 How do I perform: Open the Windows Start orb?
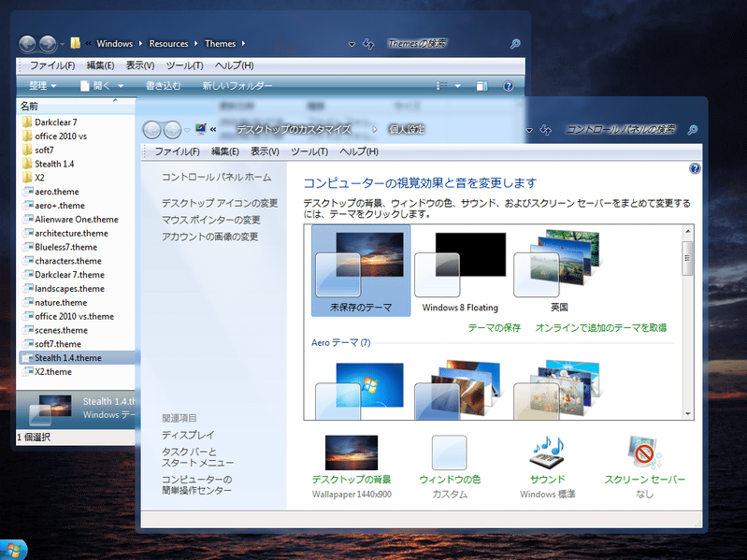(x=11, y=551)
